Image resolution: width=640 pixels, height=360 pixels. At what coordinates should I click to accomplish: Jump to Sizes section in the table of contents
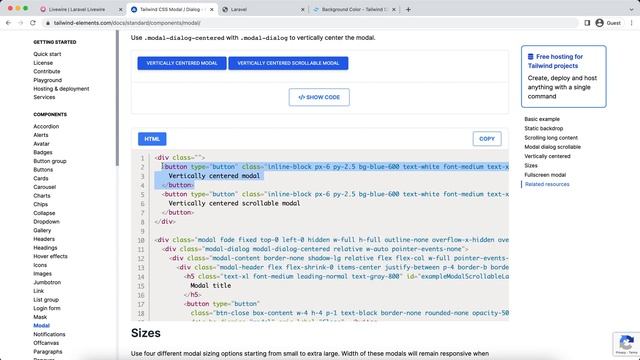pyautogui.click(x=531, y=165)
